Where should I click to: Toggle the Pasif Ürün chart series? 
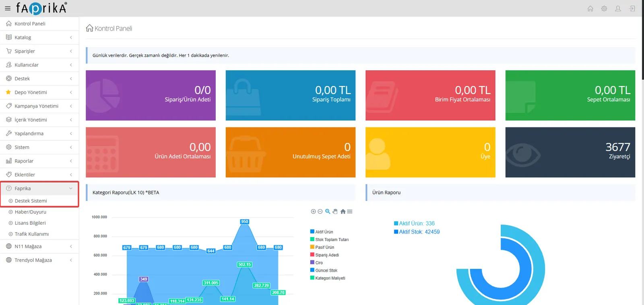click(x=322, y=247)
